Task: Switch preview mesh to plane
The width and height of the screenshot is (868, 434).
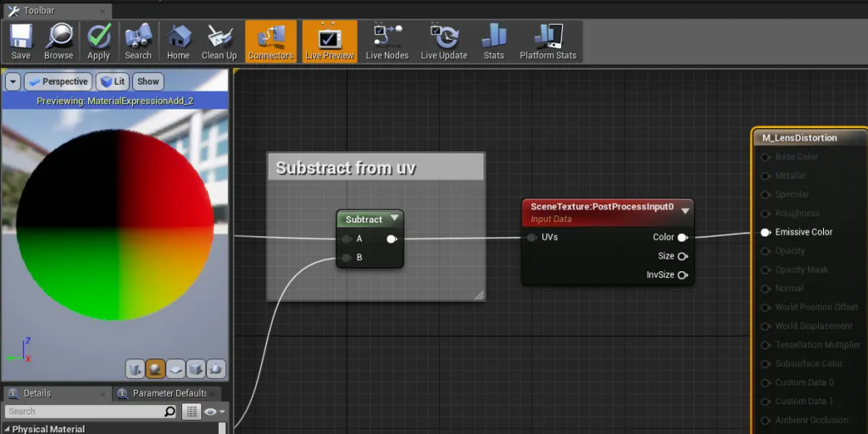Action: 175,369
